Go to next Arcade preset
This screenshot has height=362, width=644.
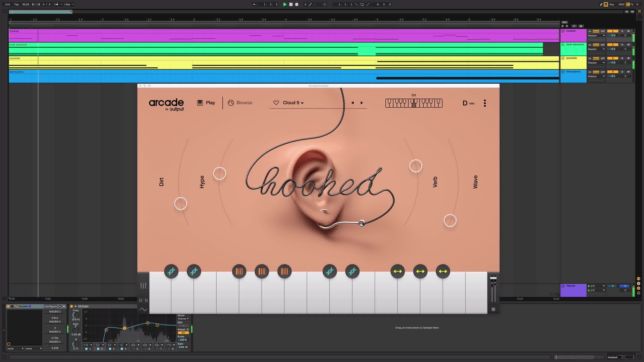(x=362, y=103)
